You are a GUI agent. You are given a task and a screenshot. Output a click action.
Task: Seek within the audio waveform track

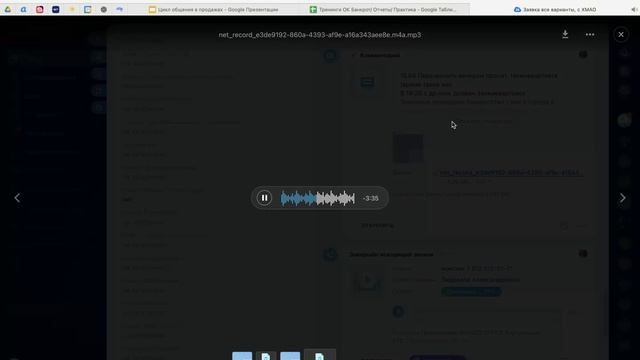point(318,198)
